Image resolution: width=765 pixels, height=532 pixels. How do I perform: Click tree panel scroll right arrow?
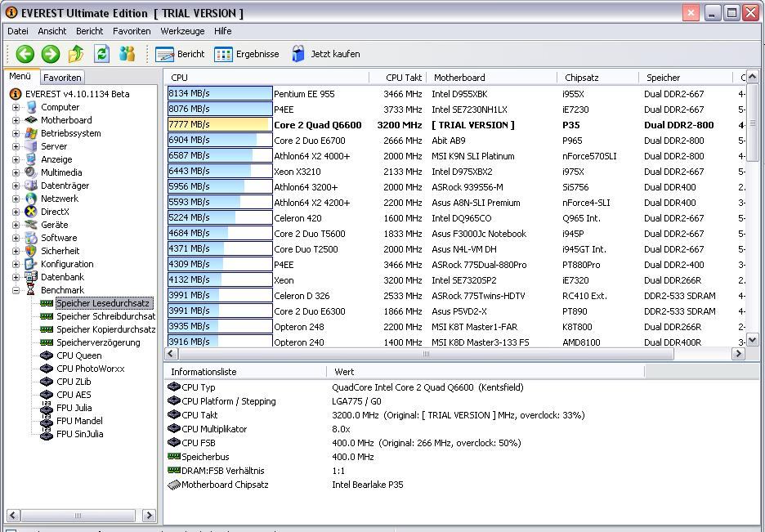coord(149,515)
